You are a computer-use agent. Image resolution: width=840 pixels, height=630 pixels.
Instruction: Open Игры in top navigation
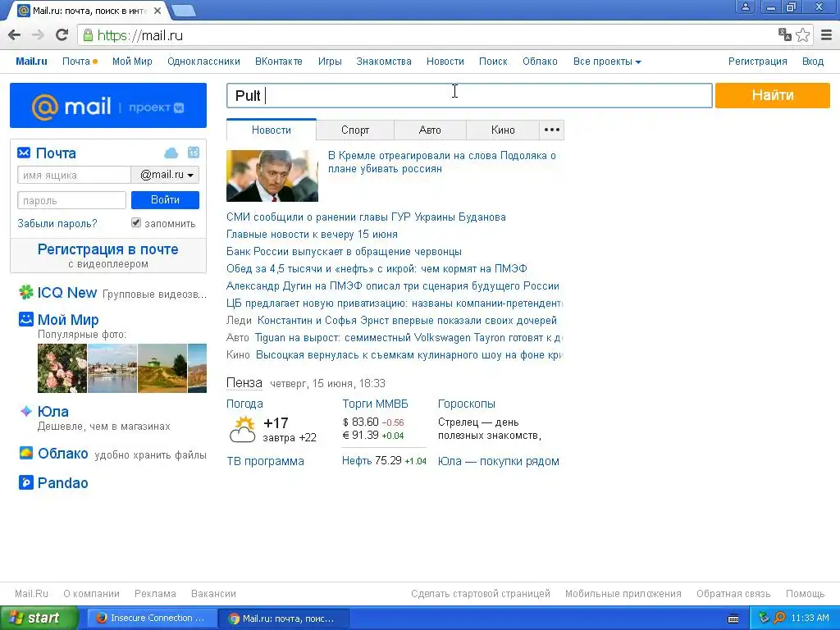(330, 62)
